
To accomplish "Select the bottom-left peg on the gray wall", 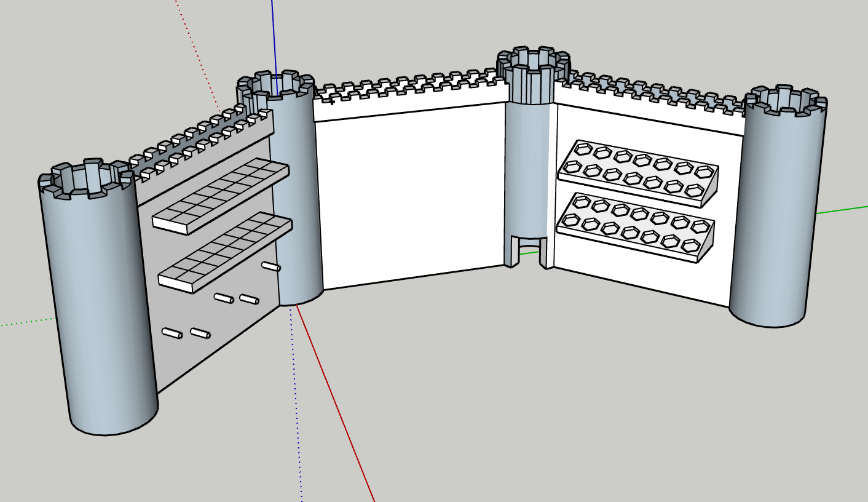I will click(x=172, y=333).
